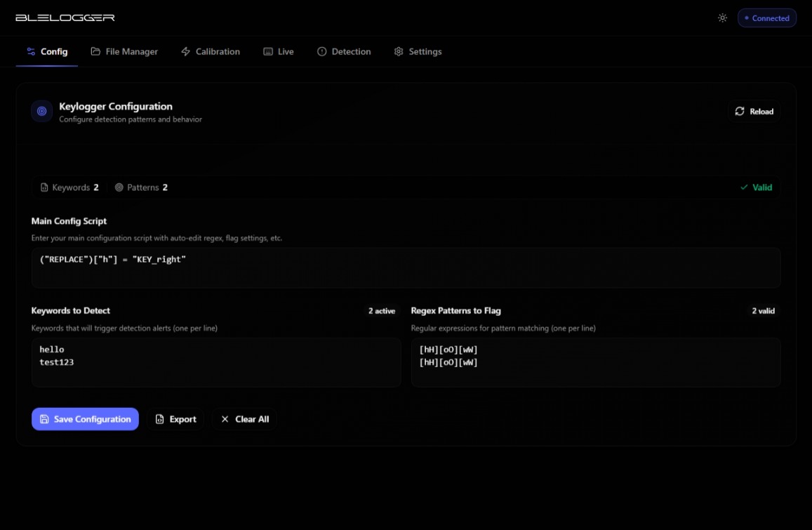Switch to the Config tab
The image size is (812, 530).
(x=47, y=52)
